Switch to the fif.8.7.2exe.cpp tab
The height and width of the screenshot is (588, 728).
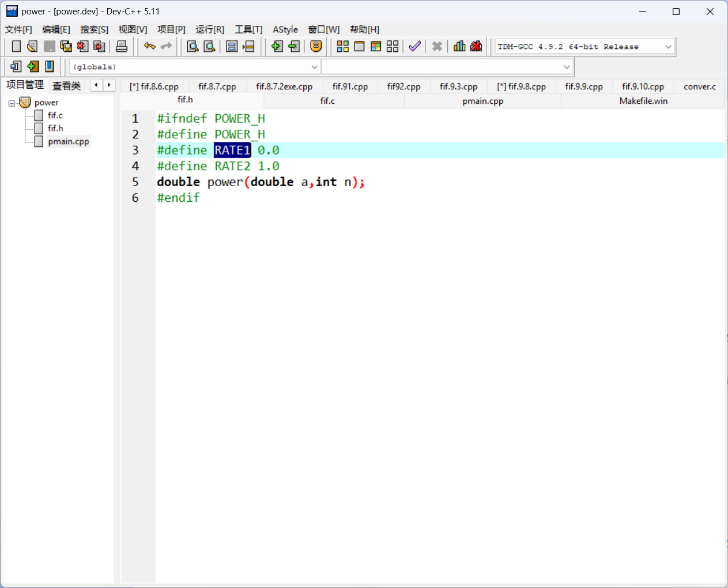click(284, 86)
